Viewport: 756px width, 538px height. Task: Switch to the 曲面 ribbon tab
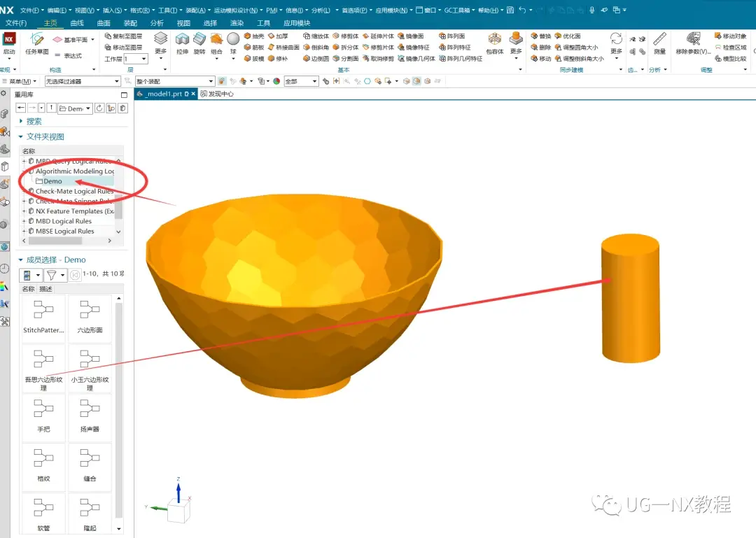[103, 22]
